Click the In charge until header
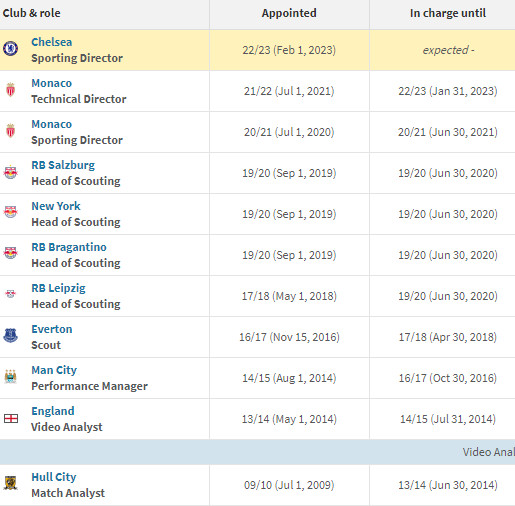Screen dimensions: 515x506 [x=448, y=13]
